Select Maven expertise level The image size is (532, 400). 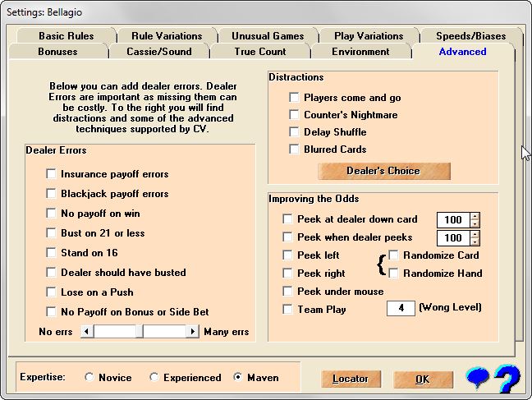[x=238, y=377]
